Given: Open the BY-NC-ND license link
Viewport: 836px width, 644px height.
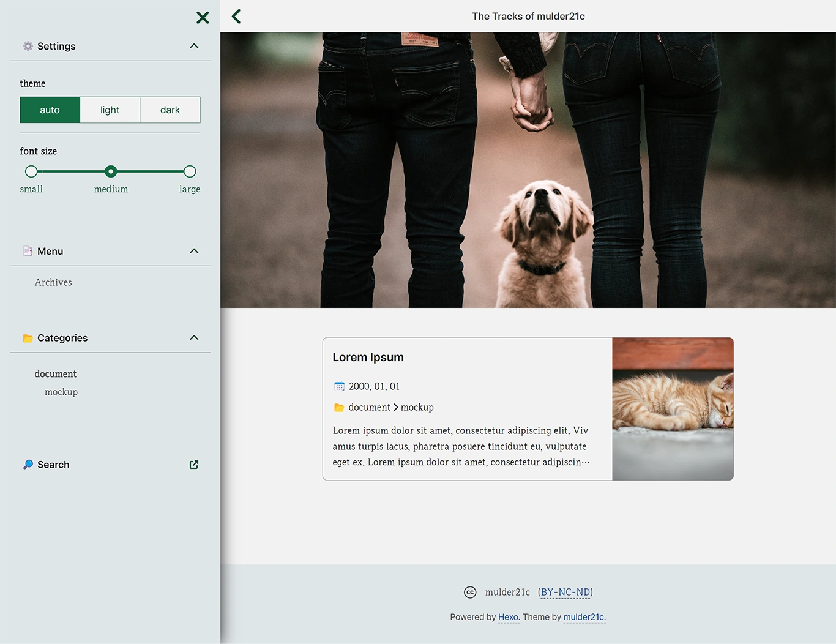Looking at the screenshot, I should (x=565, y=592).
